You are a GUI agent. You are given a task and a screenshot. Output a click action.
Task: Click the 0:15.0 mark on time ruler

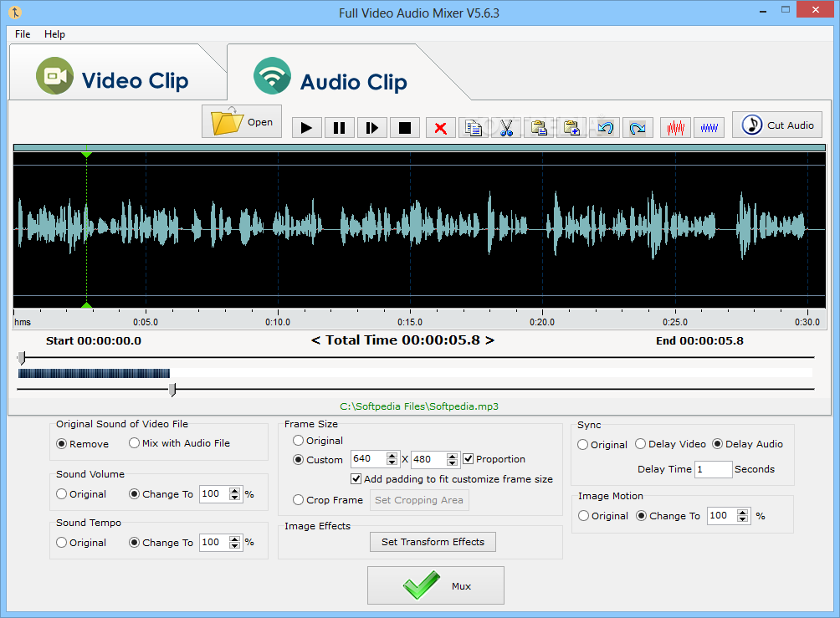410,322
